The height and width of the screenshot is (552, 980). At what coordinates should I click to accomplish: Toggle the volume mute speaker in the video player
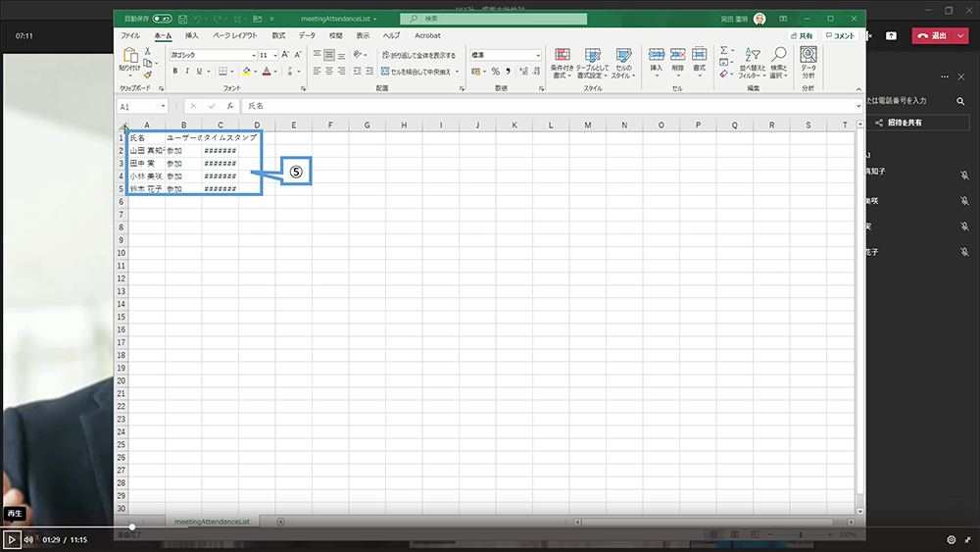click(28, 539)
